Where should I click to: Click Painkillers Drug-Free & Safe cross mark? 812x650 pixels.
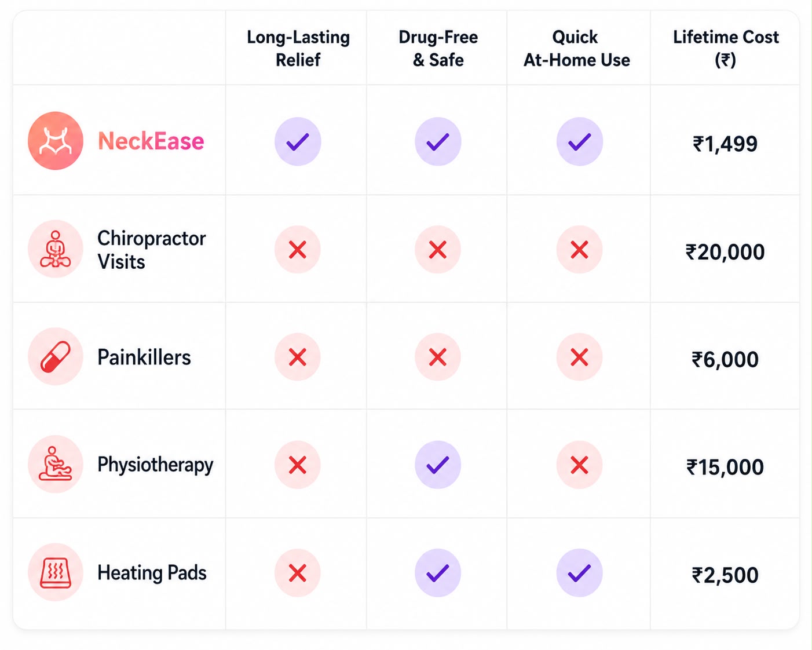coord(438,357)
